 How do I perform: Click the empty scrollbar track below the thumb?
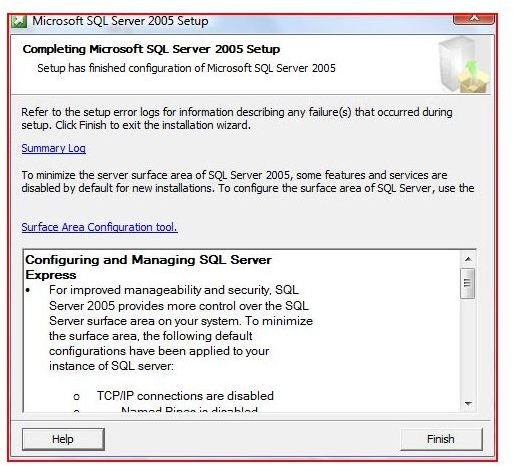468,348
